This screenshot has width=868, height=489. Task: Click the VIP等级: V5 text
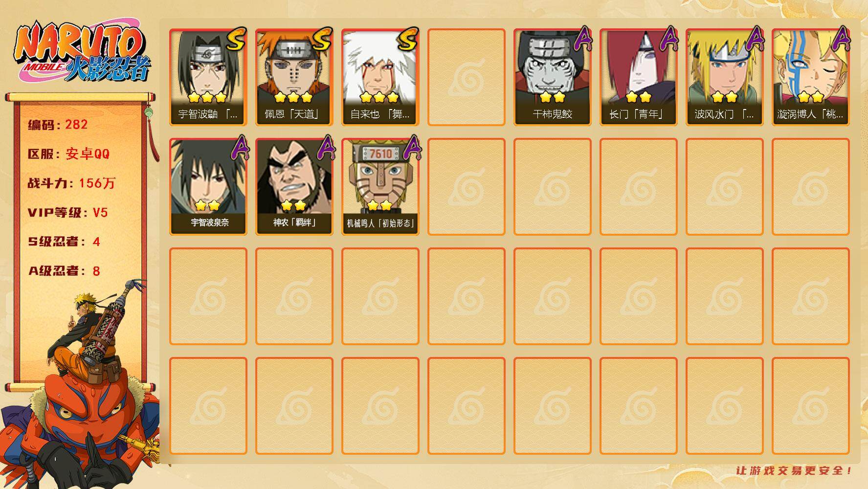point(67,213)
